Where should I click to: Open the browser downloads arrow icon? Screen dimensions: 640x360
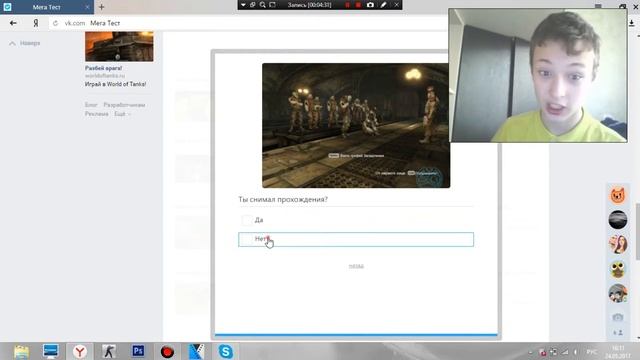tap(632, 23)
